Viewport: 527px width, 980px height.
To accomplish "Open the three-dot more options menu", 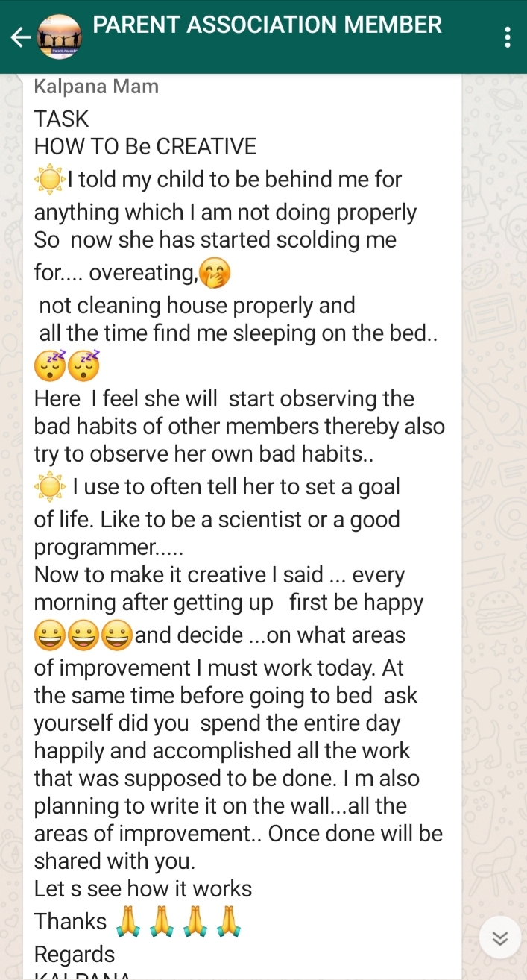I will tap(508, 37).
